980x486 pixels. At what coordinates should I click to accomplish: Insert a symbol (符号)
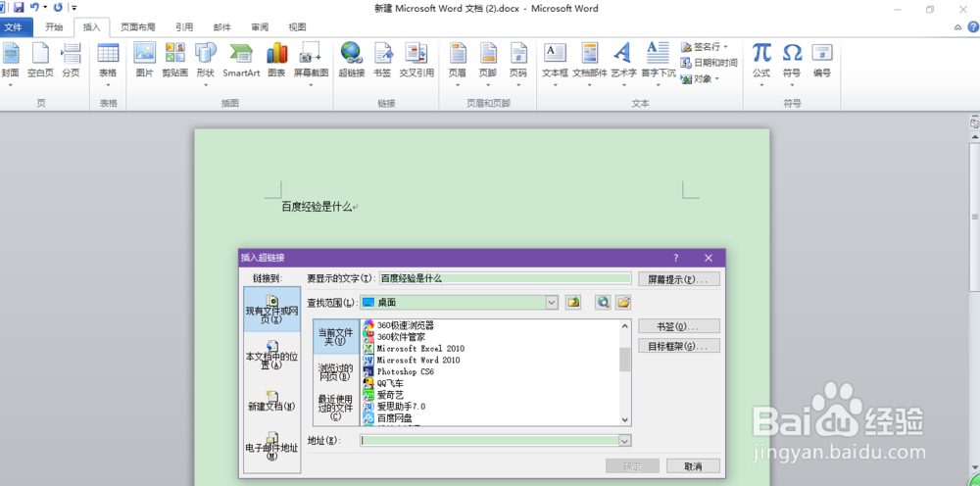point(792,64)
